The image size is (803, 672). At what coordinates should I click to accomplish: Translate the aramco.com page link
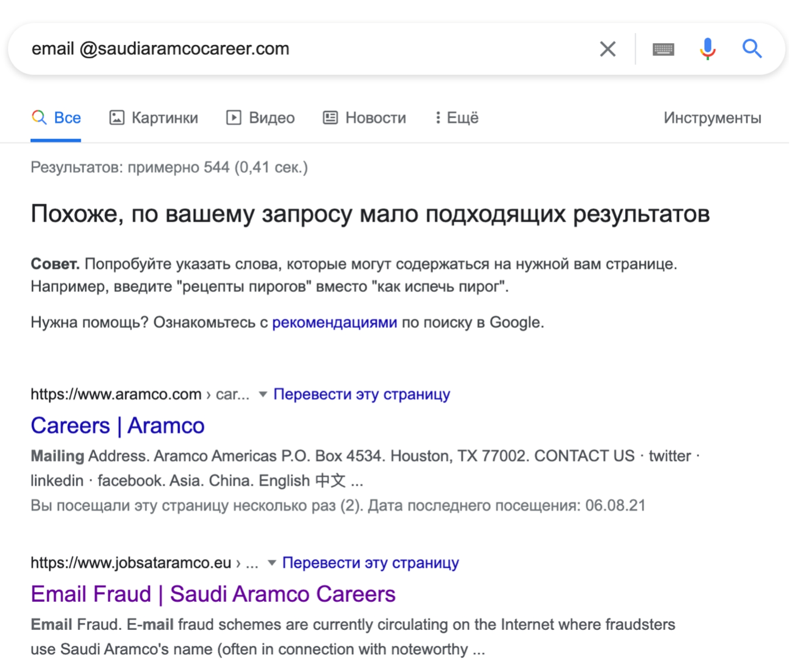tap(361, 394)
